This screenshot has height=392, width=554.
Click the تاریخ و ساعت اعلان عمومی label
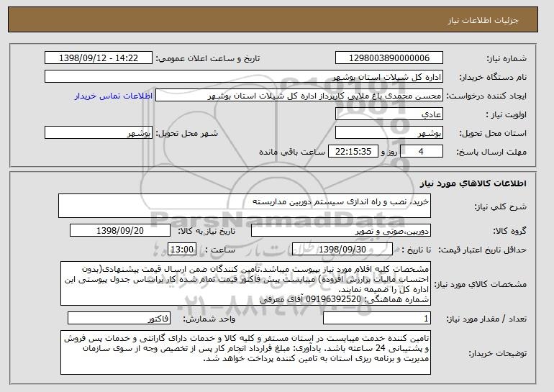pos(208,58)
